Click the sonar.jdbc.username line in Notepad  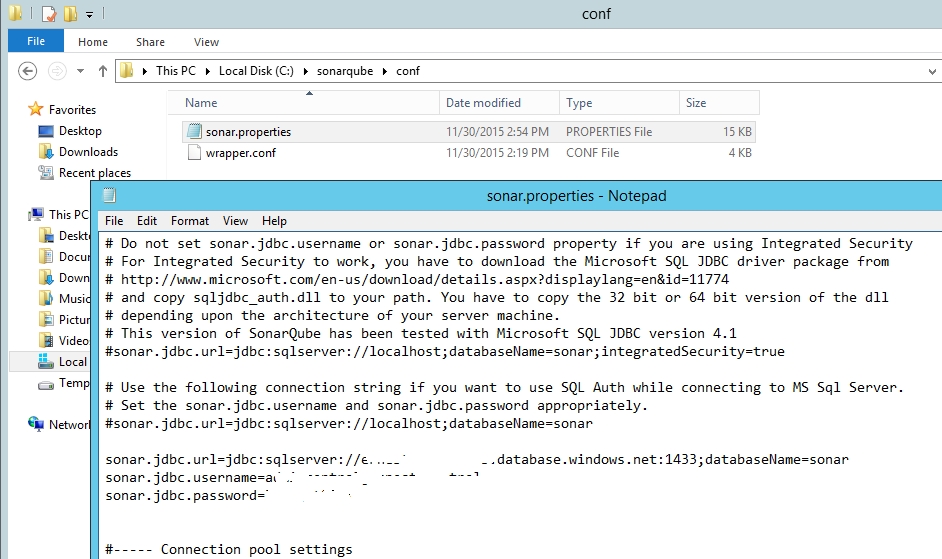point(292,477)
